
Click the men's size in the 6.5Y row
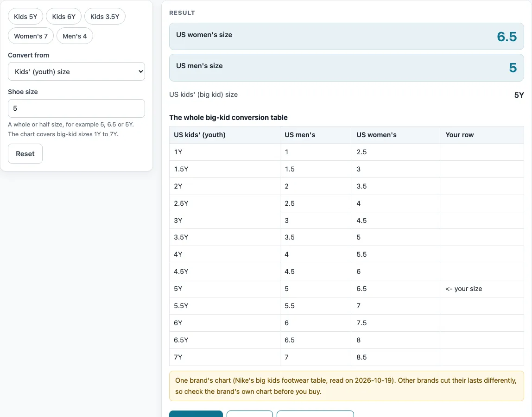click(316, 340)
